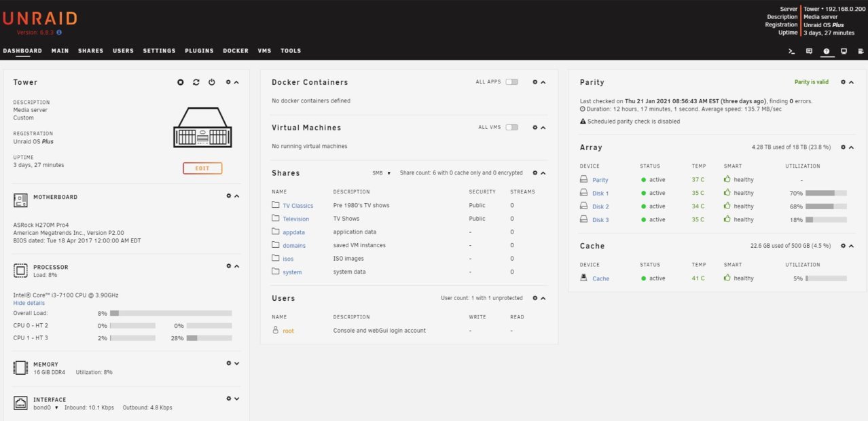This screenshot has width=868, height=421.
Task: Switch to the Settings tab
Action: [159, 51]
